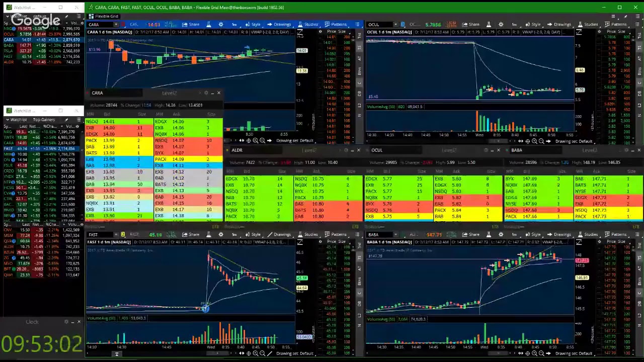Click Share on the OCUL chart toolbar
The width and height of the screenshot is (644, 362).
tap(471, 24)
